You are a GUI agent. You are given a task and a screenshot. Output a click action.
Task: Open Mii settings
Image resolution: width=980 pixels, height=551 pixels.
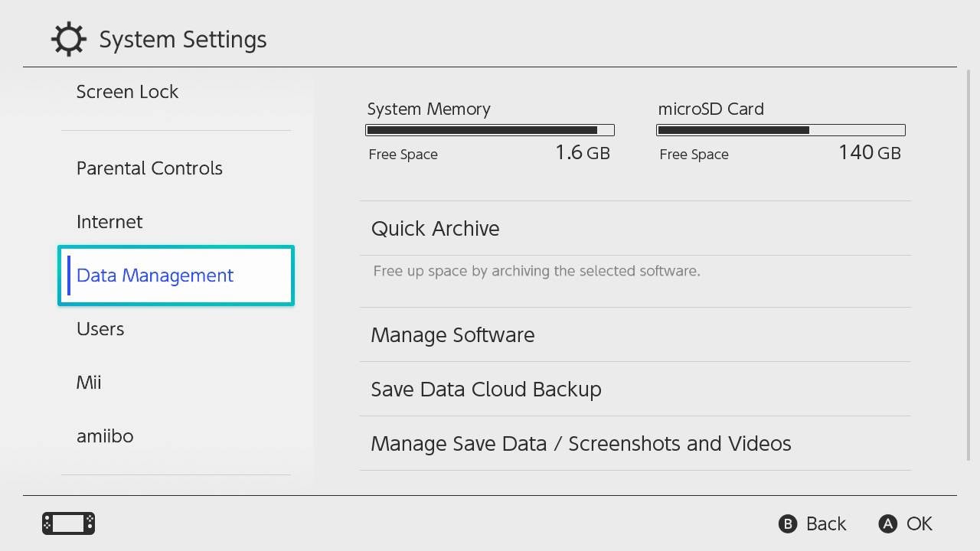(x=89, y=383)
